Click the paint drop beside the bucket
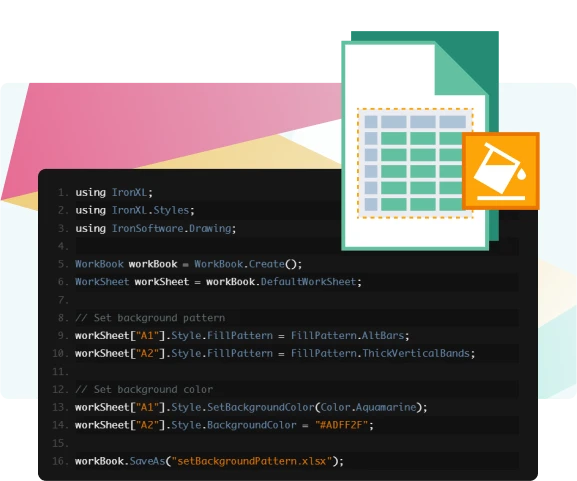The height and width of the screenshot is (481, 577). coord(521,174)
